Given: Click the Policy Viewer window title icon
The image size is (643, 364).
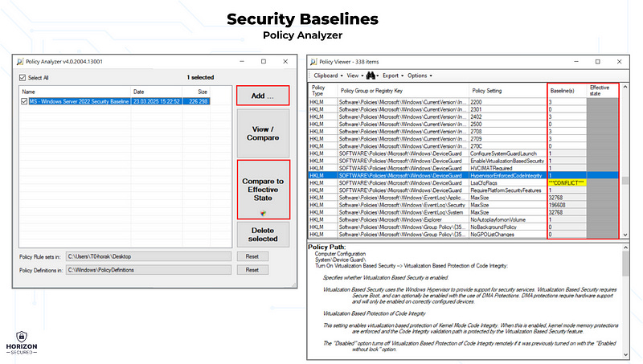Looking at the screenshot, I should [x=313, y=62].
